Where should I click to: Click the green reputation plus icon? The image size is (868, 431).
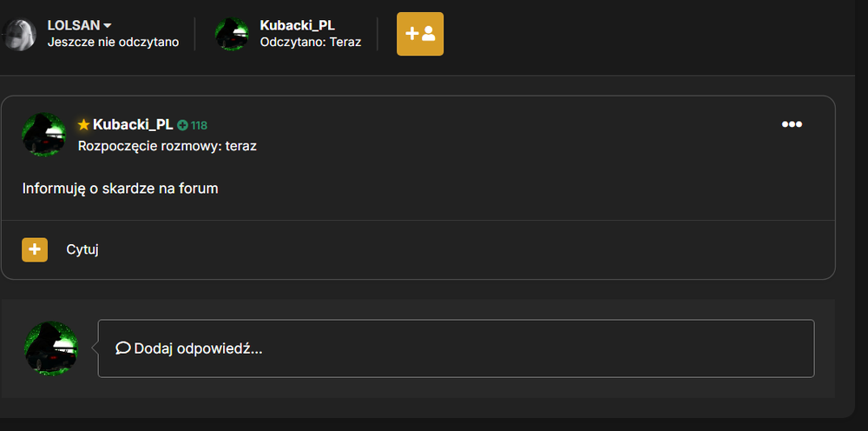[x=182, y=126]
